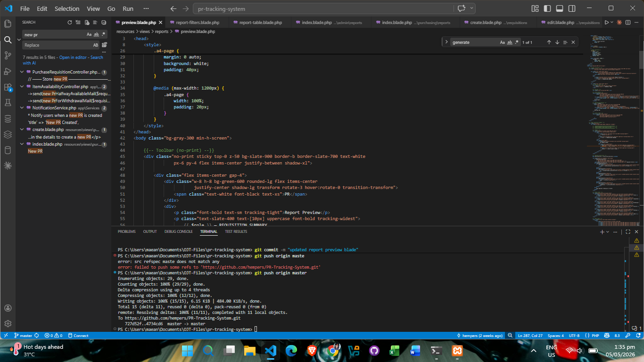
Task: Toggle Match Case in sidebar search box
Action: click(89, 34)
